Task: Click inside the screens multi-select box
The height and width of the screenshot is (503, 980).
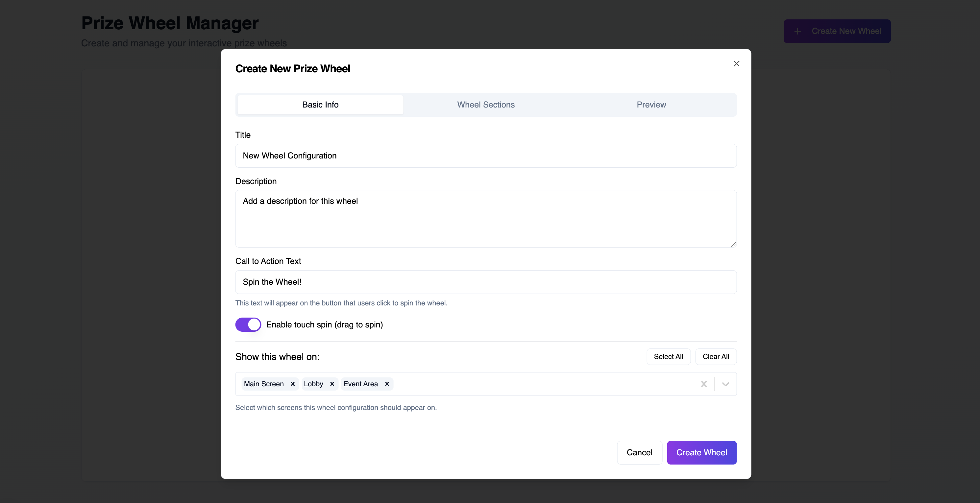Action: coord(533,384)
